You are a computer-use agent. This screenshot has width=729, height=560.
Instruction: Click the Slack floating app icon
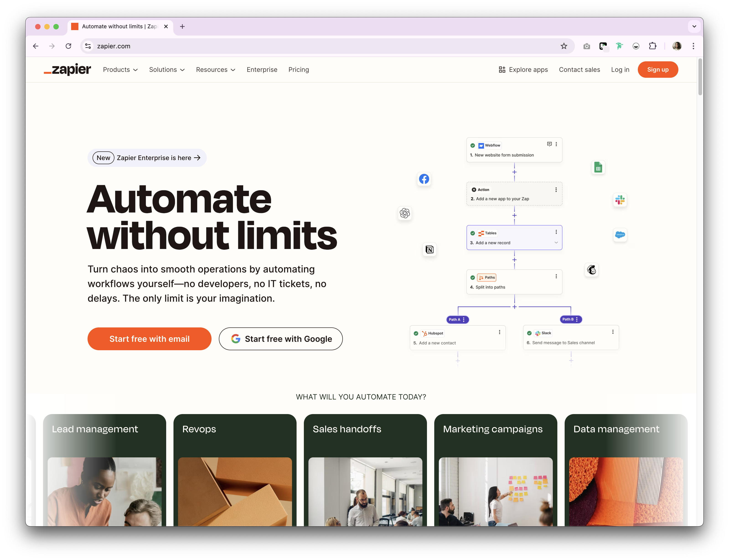620,200
